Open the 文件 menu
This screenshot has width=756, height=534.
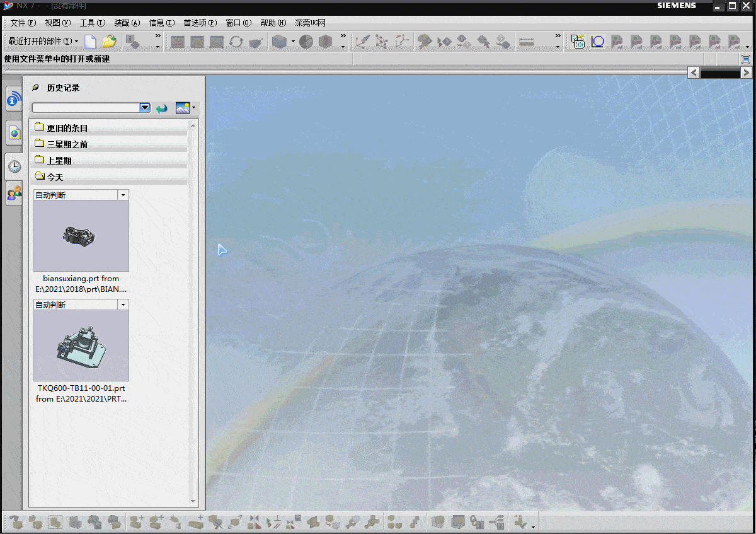[21, 22]
